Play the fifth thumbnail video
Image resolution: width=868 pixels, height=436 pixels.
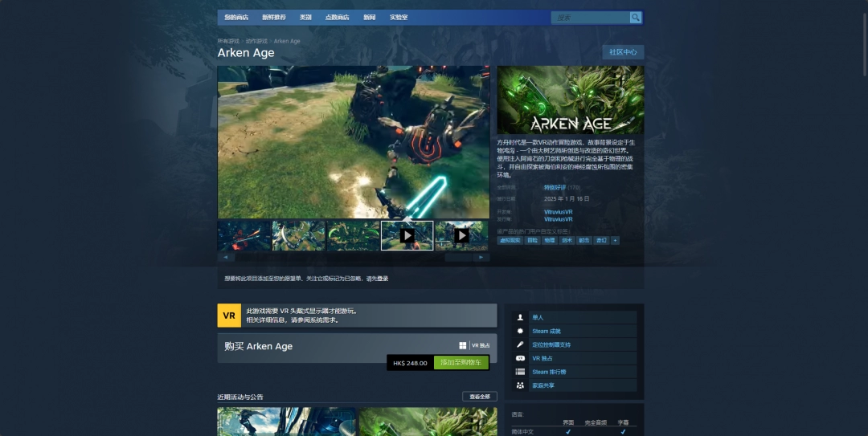point(461,236)
